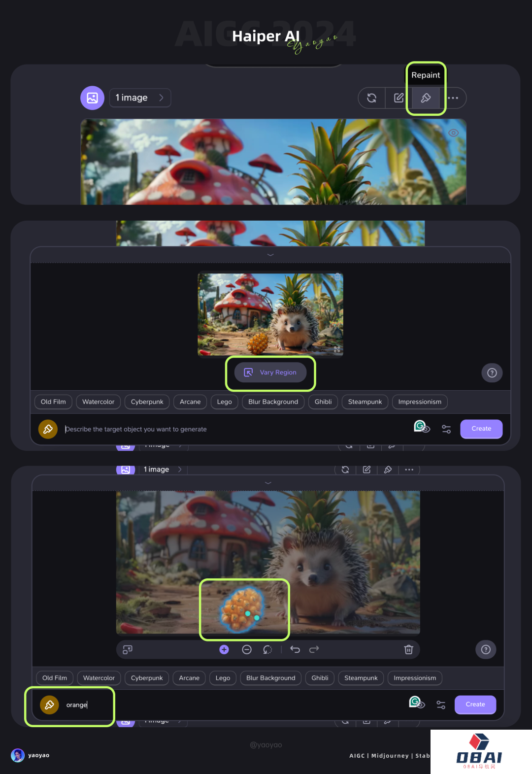The width and height of the screenshot is (532, 774).
Task: Click the small grid icon on the hedgehog thumbnail
Action: 337,349
